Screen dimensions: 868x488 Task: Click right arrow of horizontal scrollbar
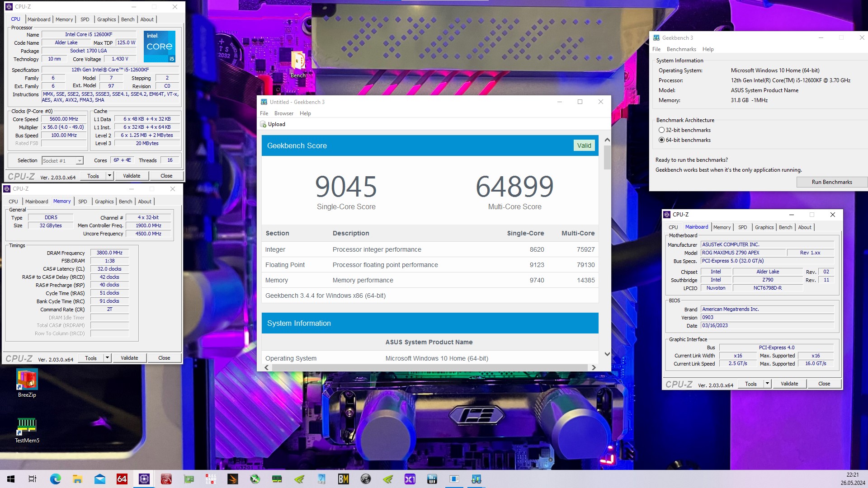594,367
